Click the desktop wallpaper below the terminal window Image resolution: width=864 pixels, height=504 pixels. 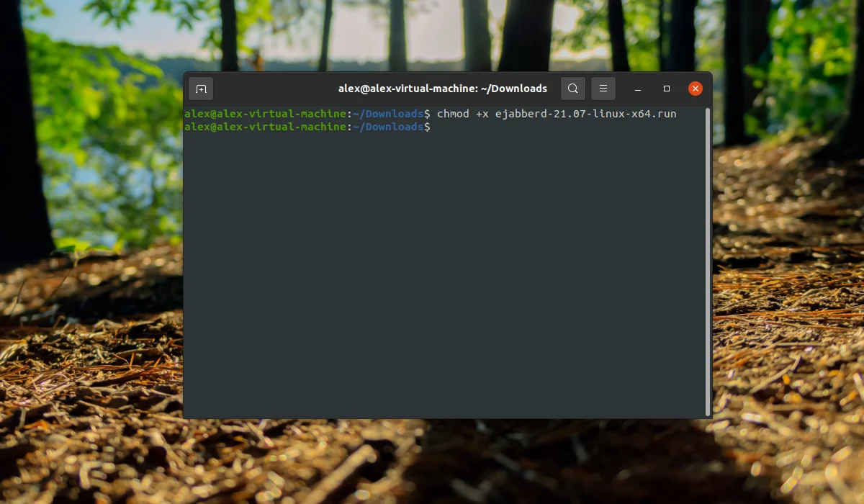click(x=446, y=461)
